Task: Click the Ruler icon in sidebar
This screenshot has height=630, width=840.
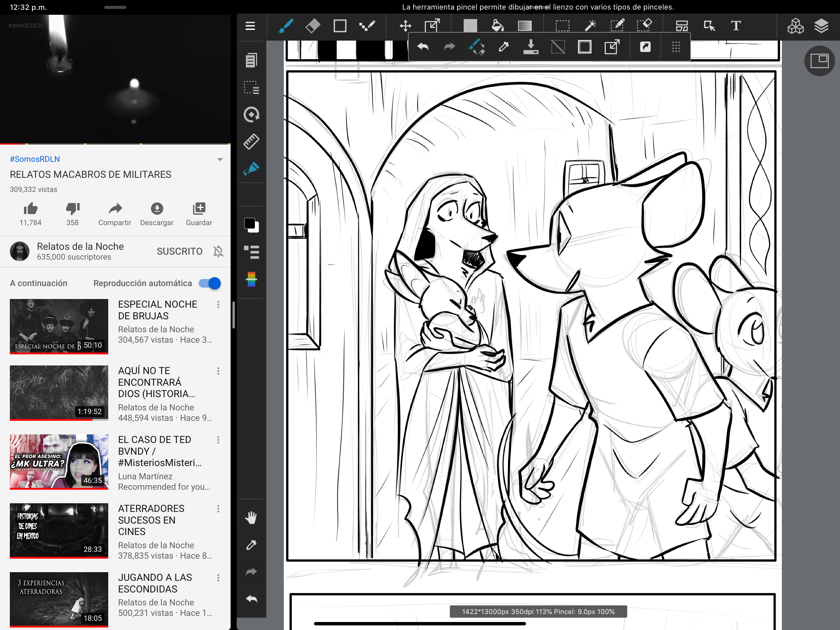Action: click(251, 142)
